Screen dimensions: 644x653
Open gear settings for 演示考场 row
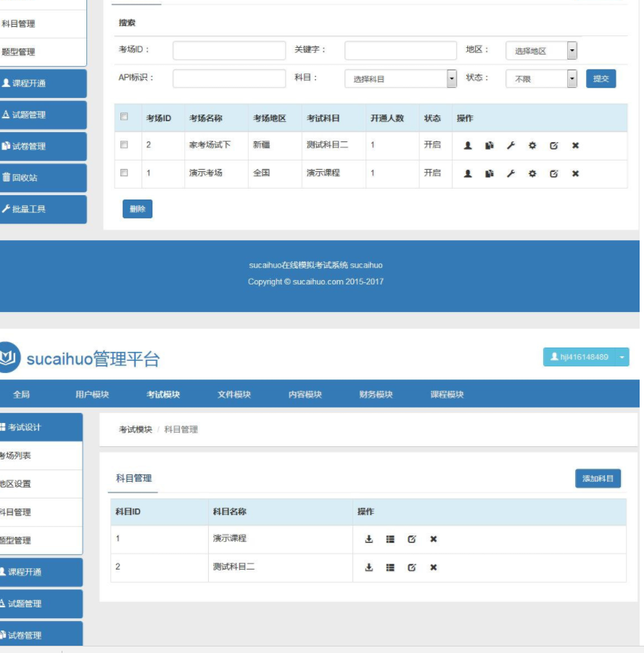click(x=532, y=173)
